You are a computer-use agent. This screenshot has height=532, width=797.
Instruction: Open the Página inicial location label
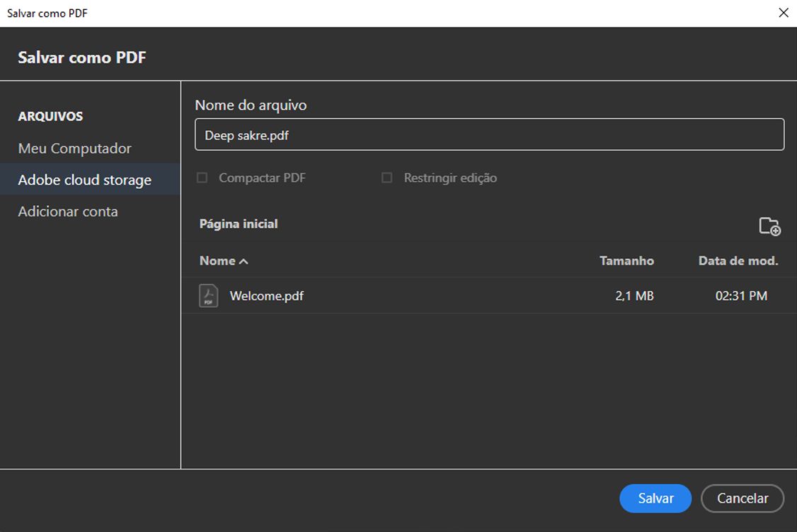tap(239, 224)
